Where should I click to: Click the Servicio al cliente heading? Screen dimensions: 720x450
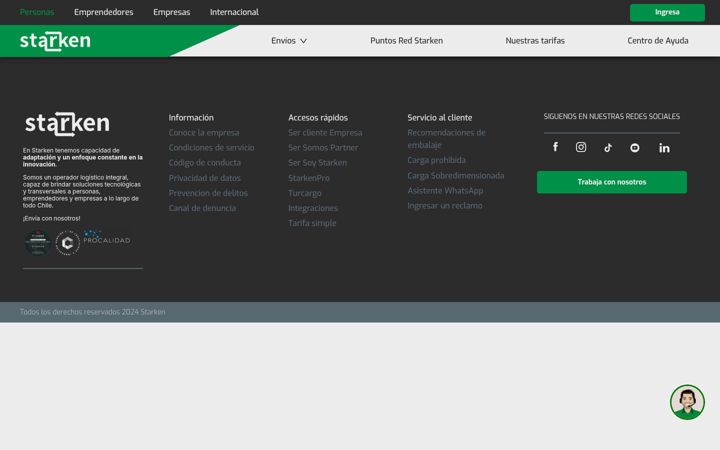440,118
